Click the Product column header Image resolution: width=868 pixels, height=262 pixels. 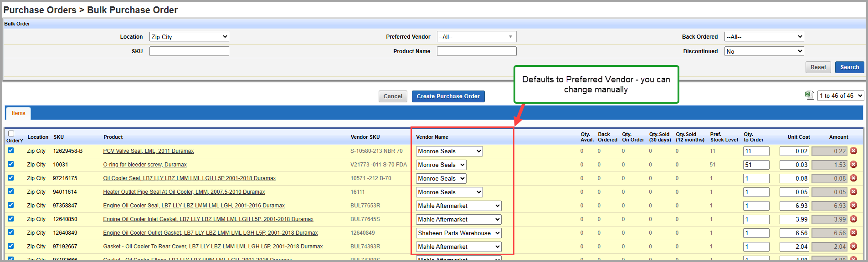(x=113, y=137)
